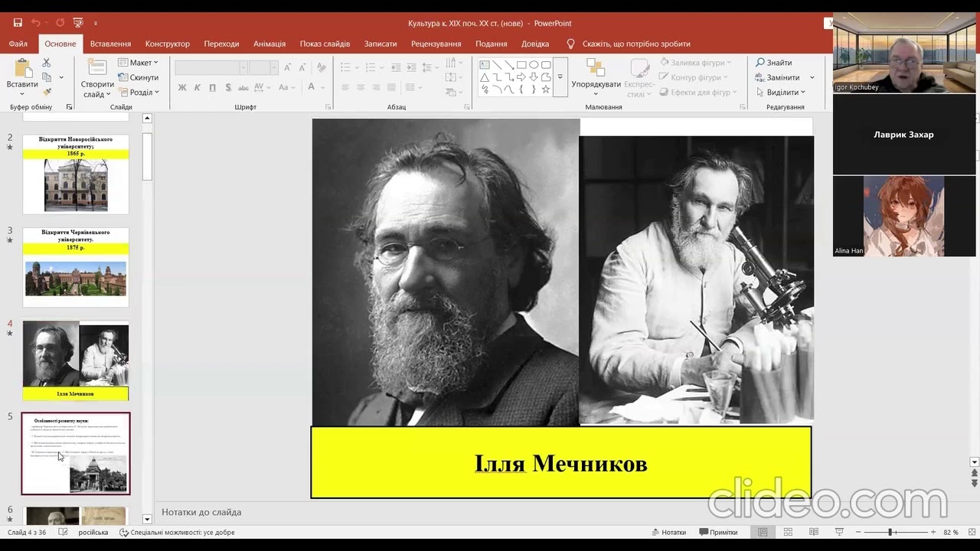Switch to the Переходи tab

[221, 44]
